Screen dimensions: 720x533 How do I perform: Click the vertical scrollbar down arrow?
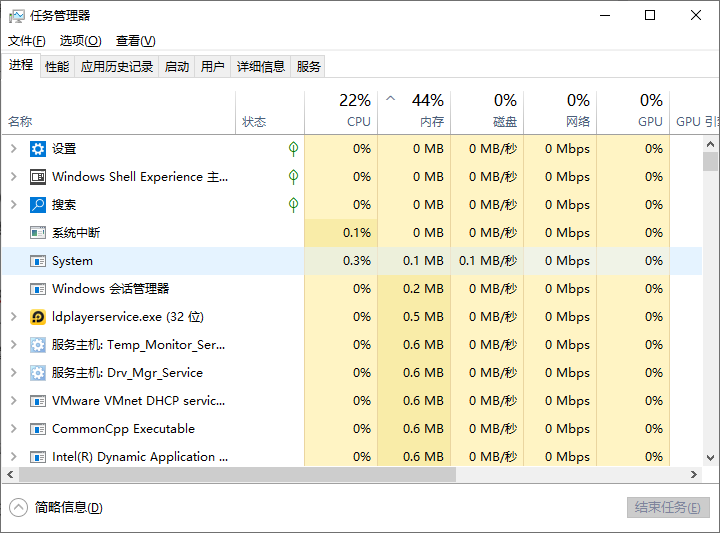pos(710,458)
